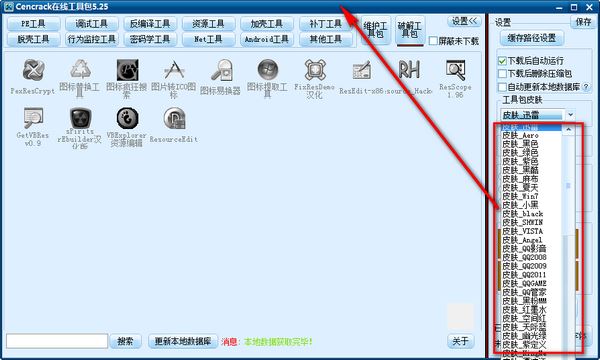Disable 下载后自动运行 checkbox
The height and width of the screenshot is (360, 600).
pyautogui.click(x=503, y=61)
